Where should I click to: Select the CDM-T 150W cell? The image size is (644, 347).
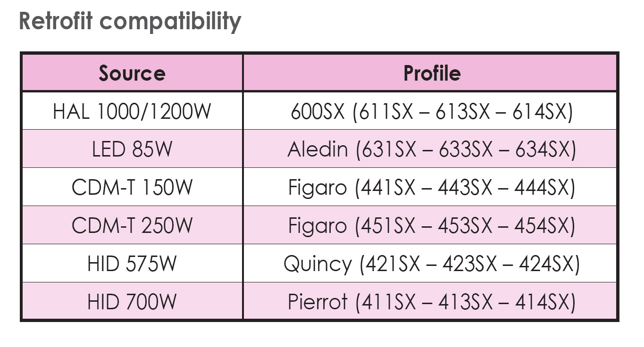pyautogui.click(x=132, y=188)
